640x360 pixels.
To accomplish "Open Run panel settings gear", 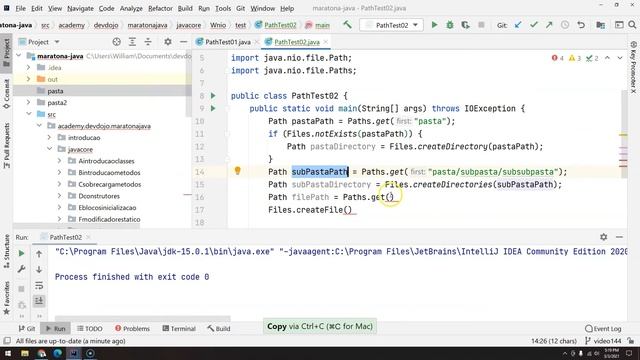I will pos(604,237).
